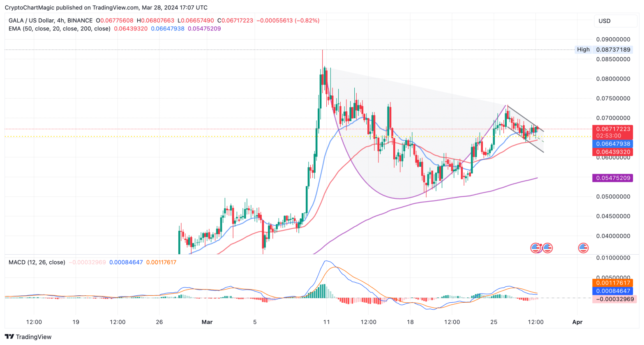Select the GALA / US Dollar symbol title

click(51, 21)
